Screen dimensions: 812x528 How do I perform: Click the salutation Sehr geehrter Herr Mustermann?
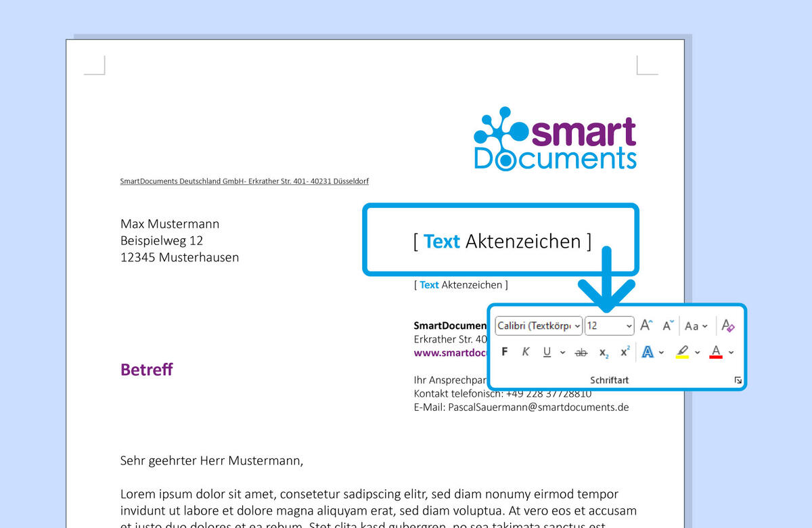[212, 461]
